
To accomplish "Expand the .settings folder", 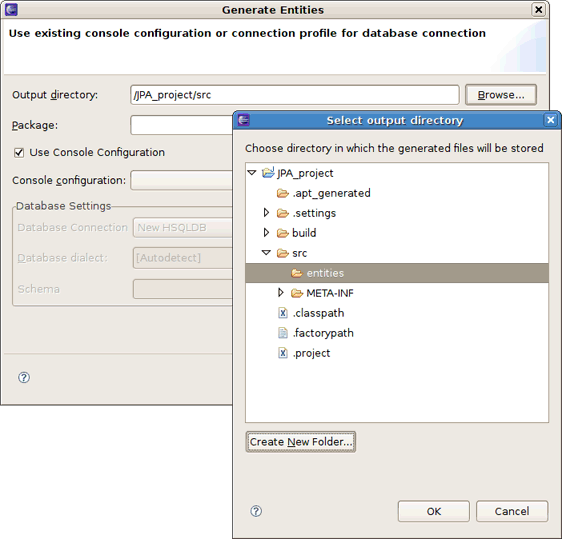I will 266,213.
